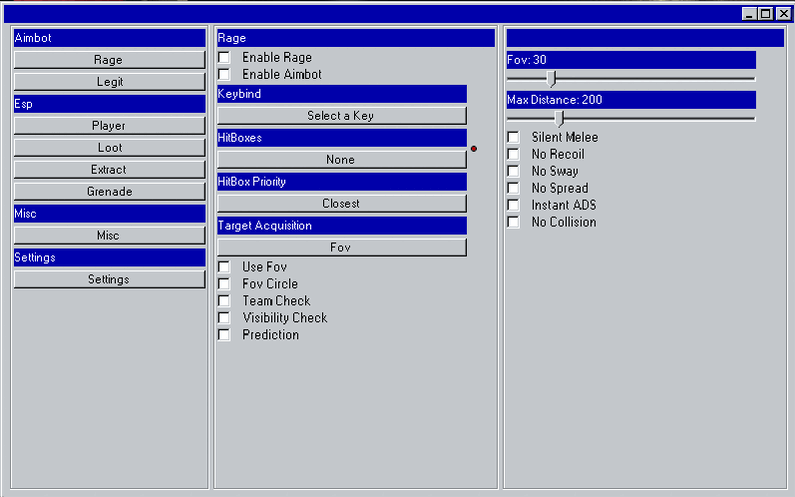Open the Loot Esp page
795x497 pixels.
click(108, 148)
